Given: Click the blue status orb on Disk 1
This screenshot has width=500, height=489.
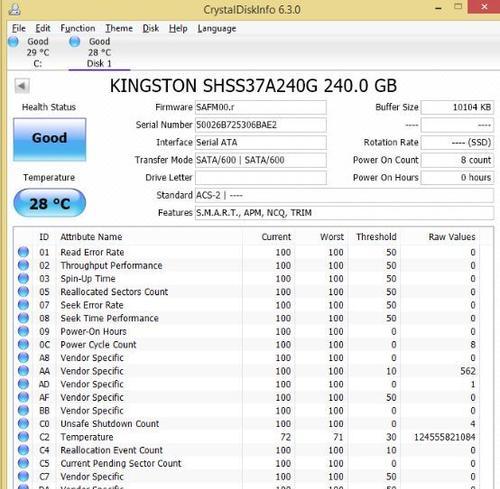Looking at the screenshot, I should tap(74, 42).
